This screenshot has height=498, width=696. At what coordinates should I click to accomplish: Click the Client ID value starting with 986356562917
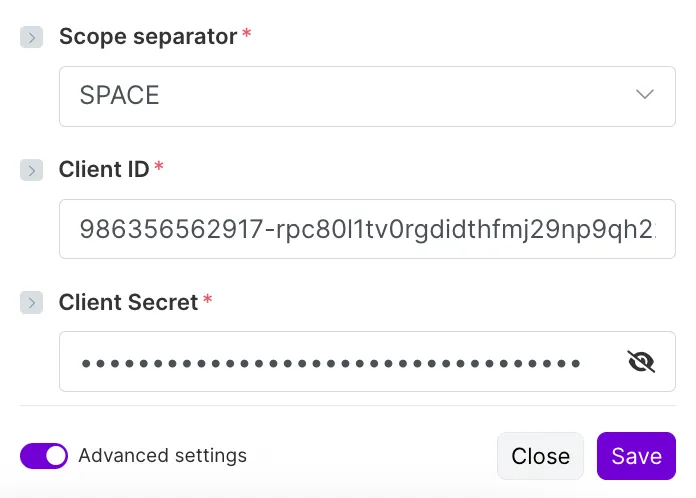[x=368, y=229]
